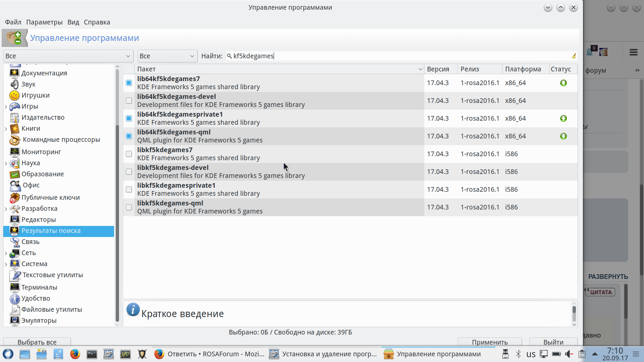Screen dimensions: 644x362
Task: Open the first Все filter dropdown
Action: (68, 56)
